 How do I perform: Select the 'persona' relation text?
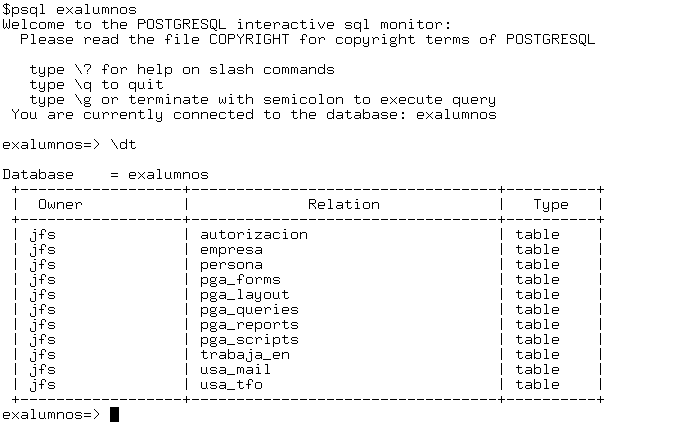click(x=231, y=265)
